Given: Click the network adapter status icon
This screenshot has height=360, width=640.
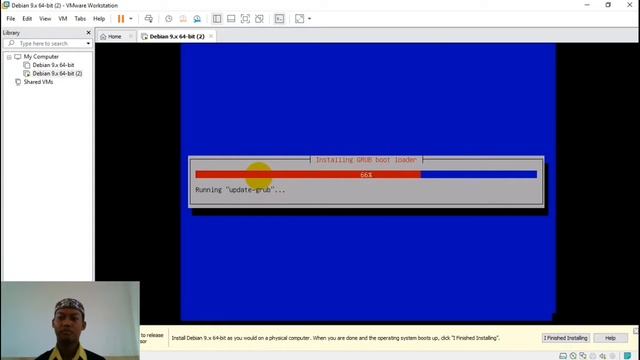Looking at the screenshot, I should point(583,356).
